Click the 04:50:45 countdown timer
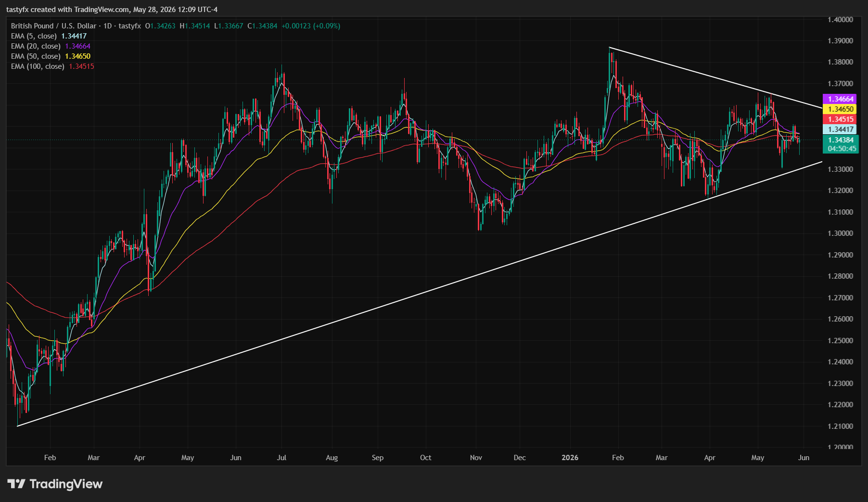The width and height of the screenshot is (868, 502). click(x=842, y=149)
